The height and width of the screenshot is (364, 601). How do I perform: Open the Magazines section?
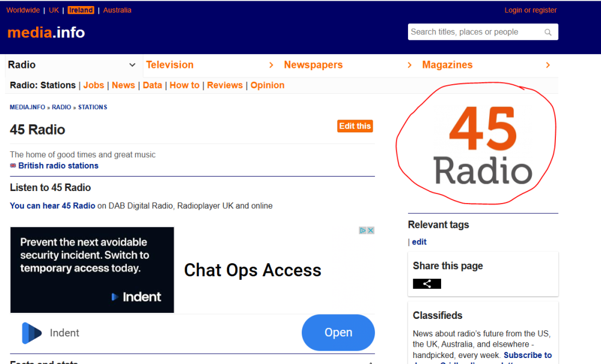point(447,65)
